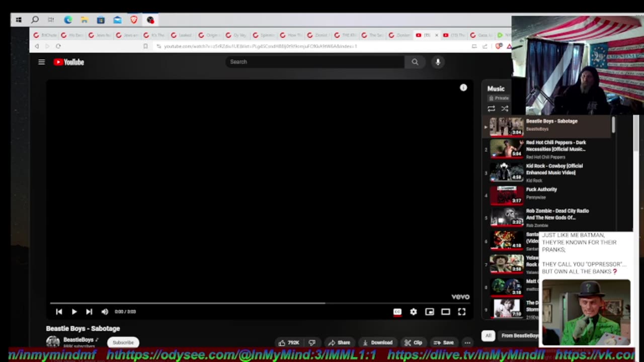Click the Brave Shields icon in the address bar
The height and width of the screenshot is (362, 644).
click(499, 46)
